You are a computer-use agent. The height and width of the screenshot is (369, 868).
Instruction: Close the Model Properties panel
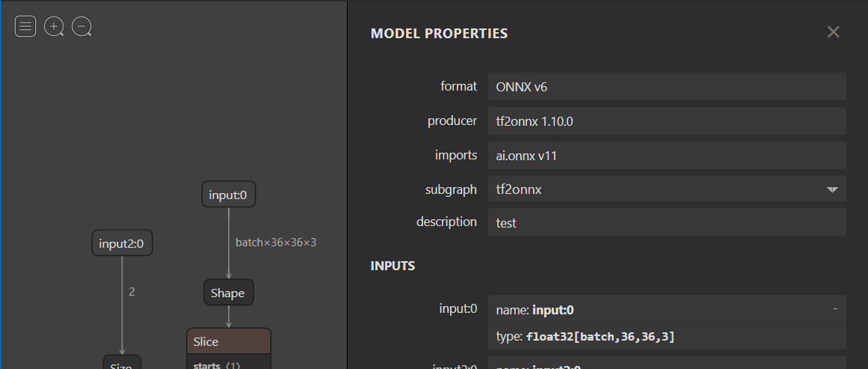(x=833, y=32)
